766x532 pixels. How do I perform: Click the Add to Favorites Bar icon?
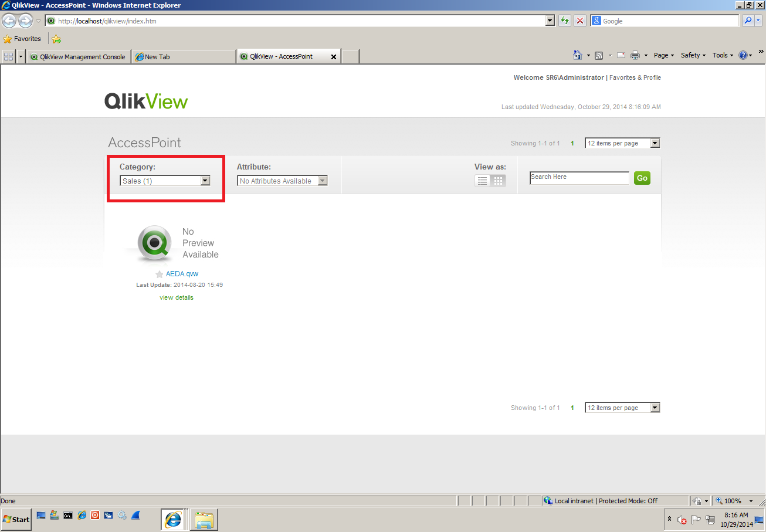pos(56,39)
